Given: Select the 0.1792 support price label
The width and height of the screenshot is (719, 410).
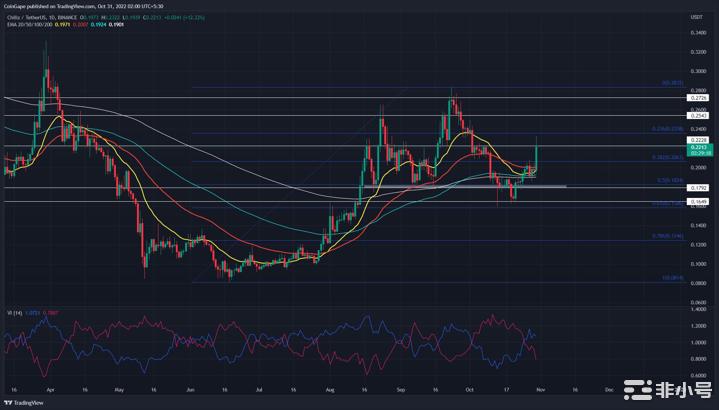Looking at the screenshot, I should (x=699, y=187).
